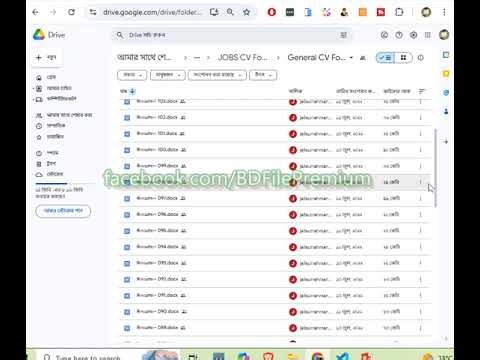480x360 pixels.
Task: Open folder sharing people icon
Action: [363, 58]
